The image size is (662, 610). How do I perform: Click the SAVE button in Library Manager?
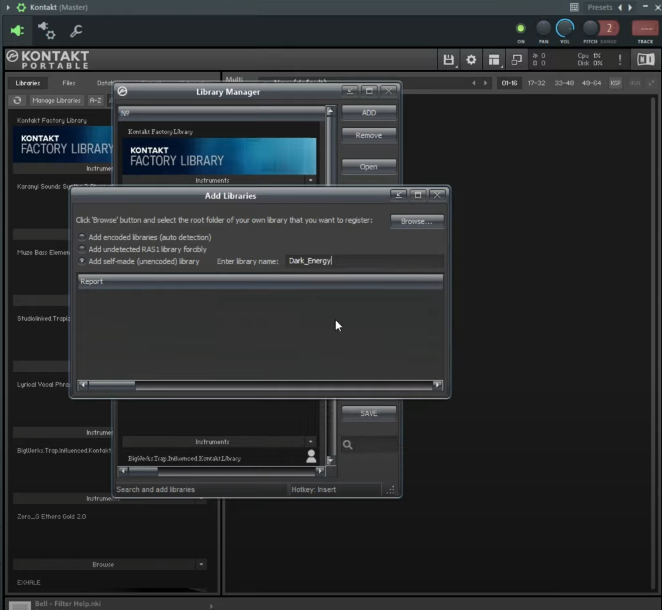pos(369,413)
